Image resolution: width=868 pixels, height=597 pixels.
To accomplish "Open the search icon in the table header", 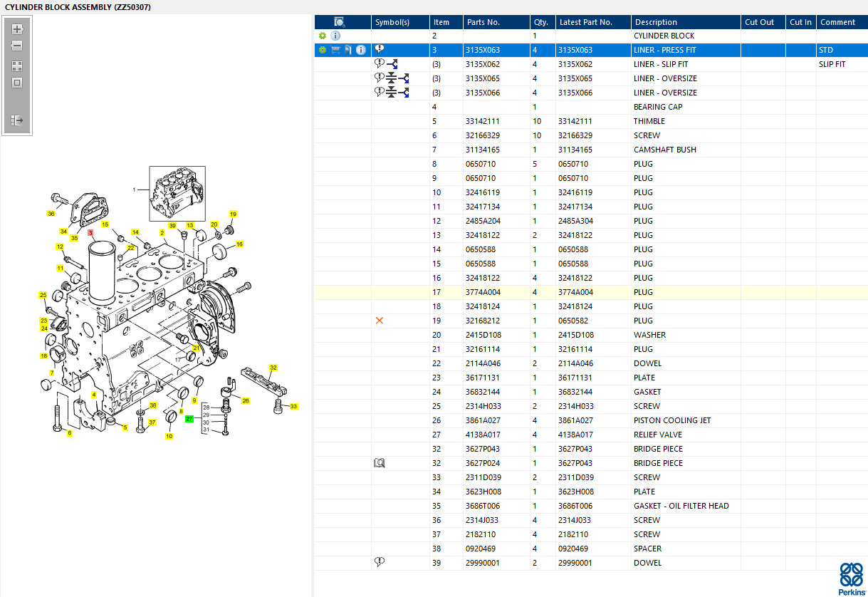I will click(340, 22).
